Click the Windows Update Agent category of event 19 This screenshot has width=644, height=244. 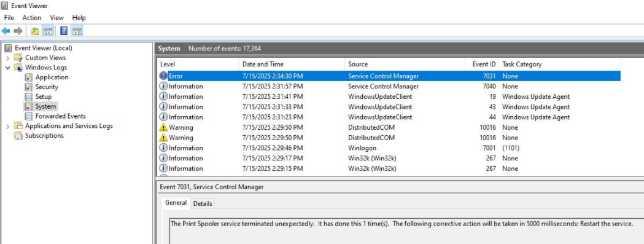tap(536, 96)
